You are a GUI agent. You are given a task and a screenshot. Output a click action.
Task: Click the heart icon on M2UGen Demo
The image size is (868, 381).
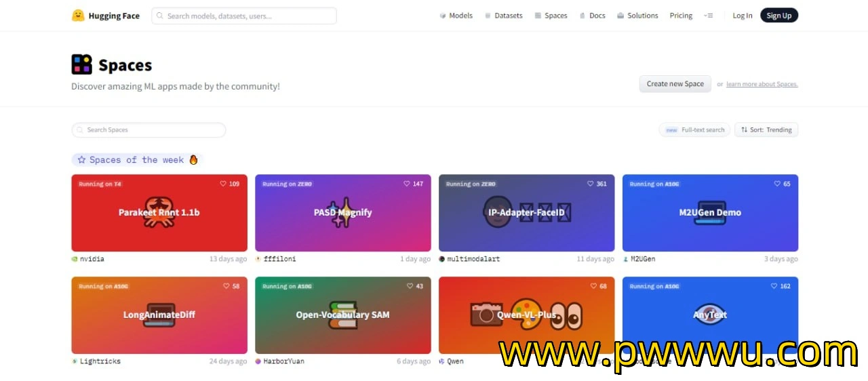pyautogui.click(x=777, y=184)
